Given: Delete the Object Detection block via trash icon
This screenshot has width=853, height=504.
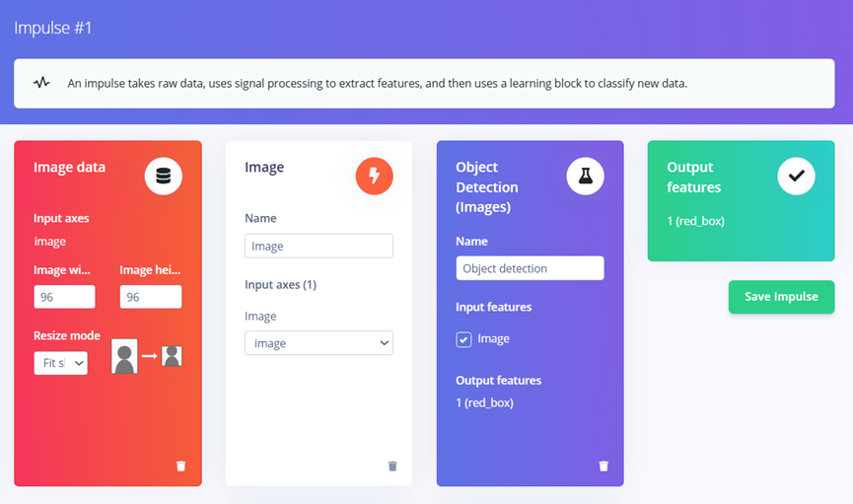Looking at the screenshot, I should 604,466.
